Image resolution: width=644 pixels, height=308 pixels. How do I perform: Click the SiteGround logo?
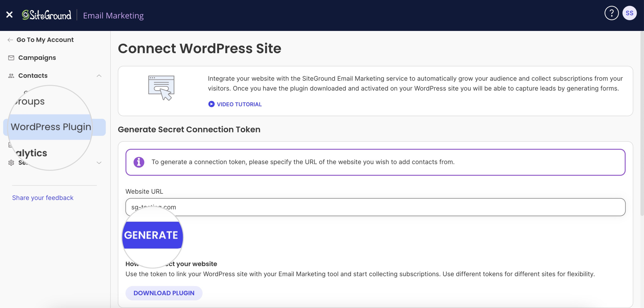tap(47, 15)
